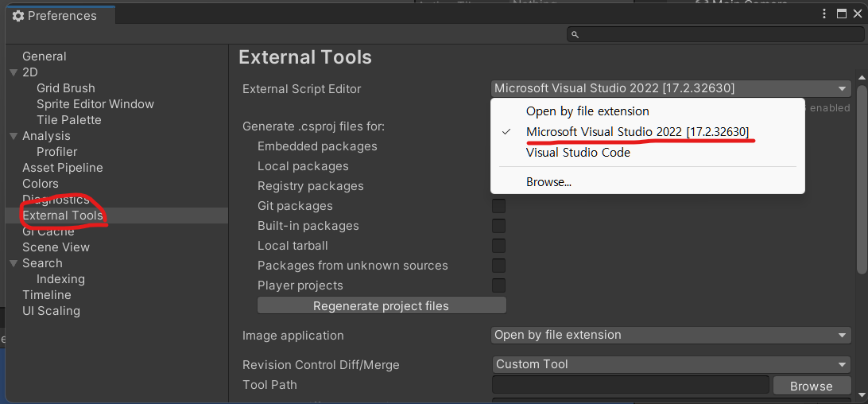Select UI Scaling category

pos(51,311)
